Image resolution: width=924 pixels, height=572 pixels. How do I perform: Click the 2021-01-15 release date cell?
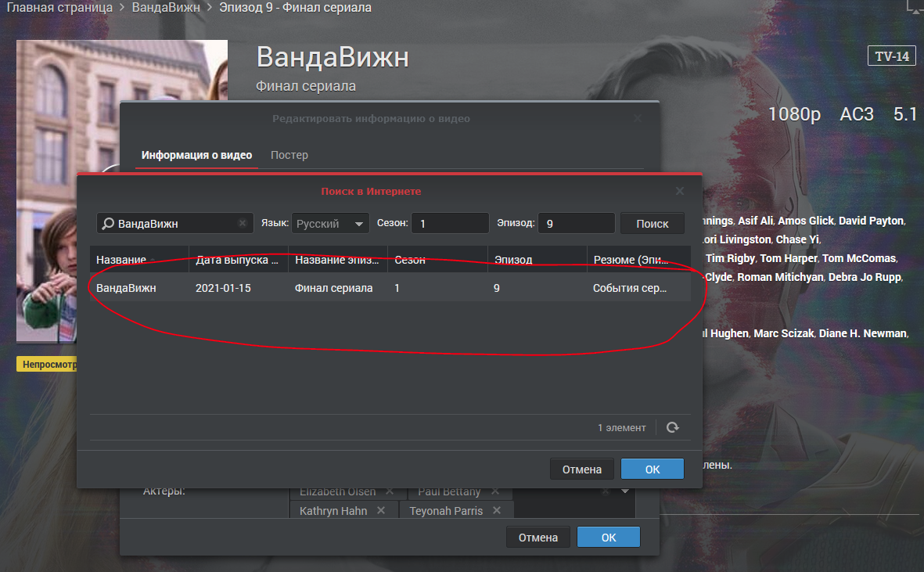pyautogui.click(x=223, y=288)
